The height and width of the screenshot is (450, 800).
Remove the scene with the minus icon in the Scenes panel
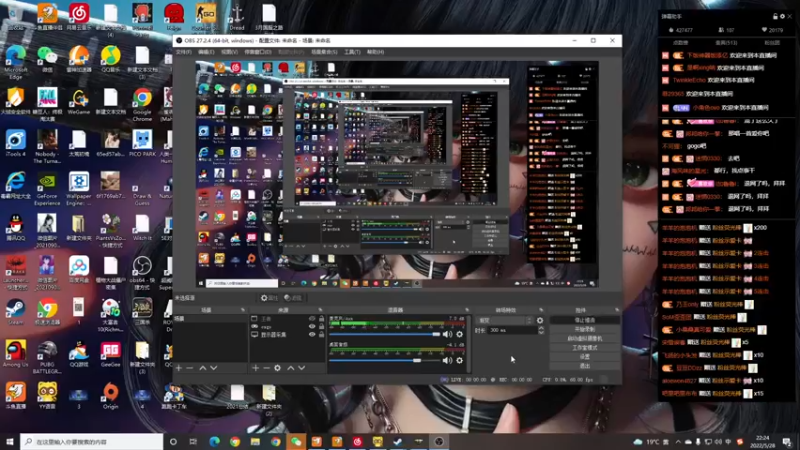tap(190, 368)
